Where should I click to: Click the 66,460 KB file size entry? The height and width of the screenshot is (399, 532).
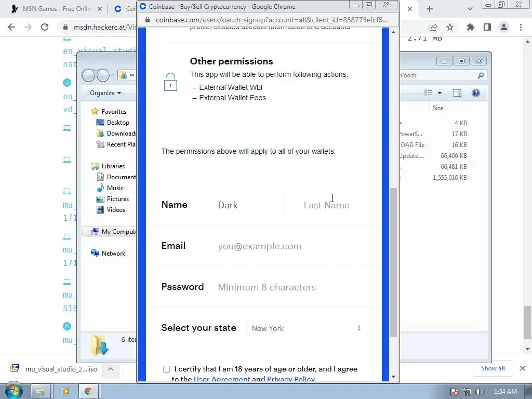[454, 156]
